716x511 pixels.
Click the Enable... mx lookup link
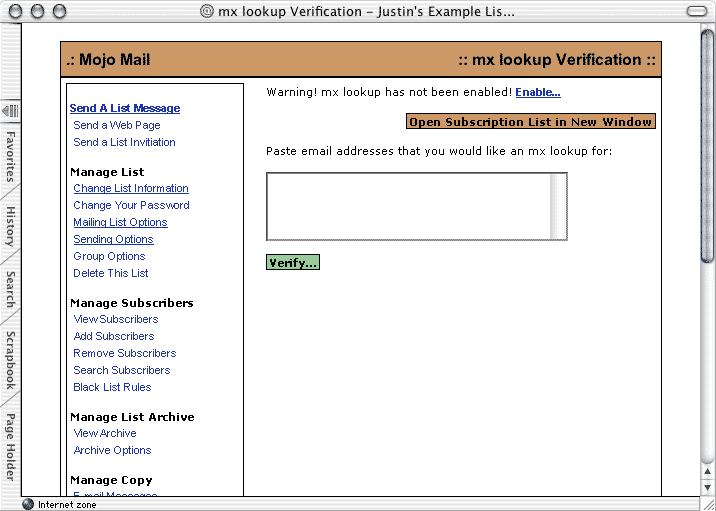click(x=538, y=92)
